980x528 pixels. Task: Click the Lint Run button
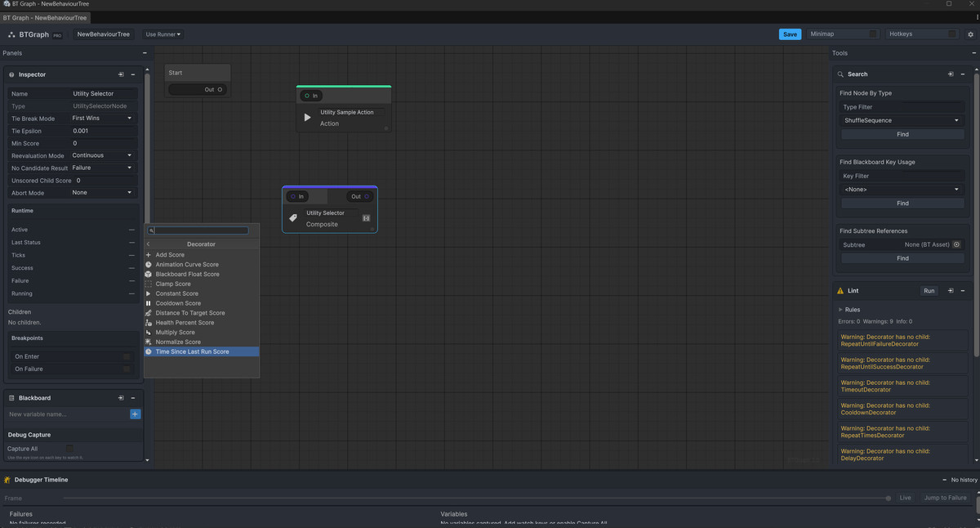coord(929,291)
